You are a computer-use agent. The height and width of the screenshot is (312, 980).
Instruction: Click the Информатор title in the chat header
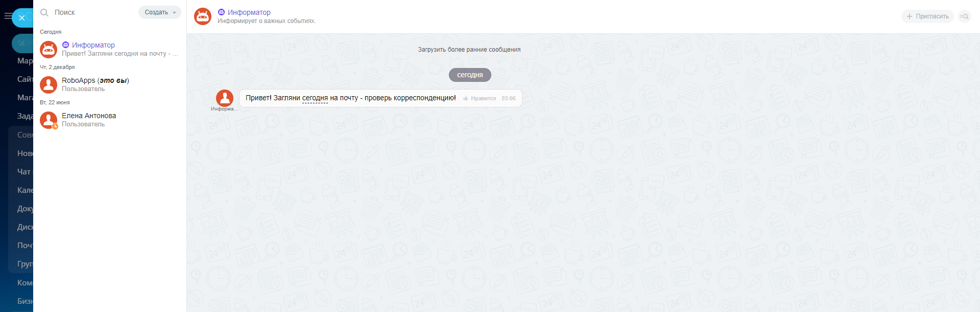(x=249, y=12)
